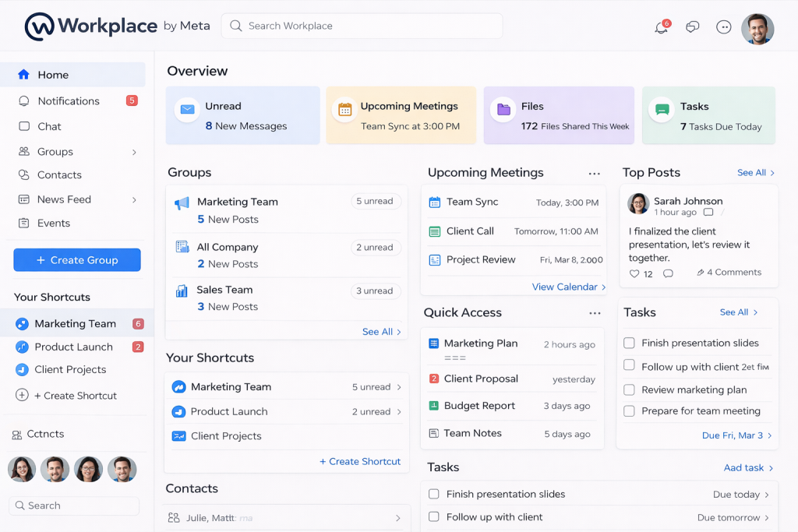Click the Search Workplace field
The width and height of the screenshot is (798, 532).
point(362,26)
